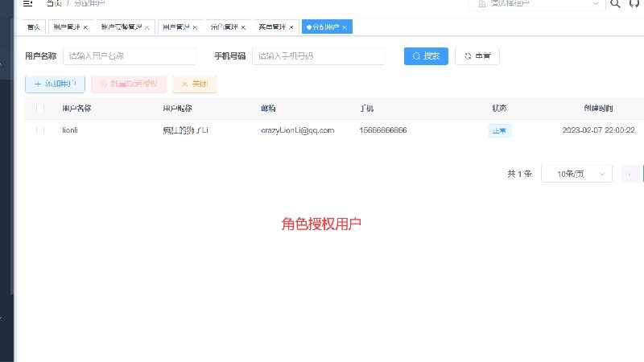The height and width of the screenshot is (362, 644).
Task: Focus the 手机号码 input field
Action: (319, 56)
